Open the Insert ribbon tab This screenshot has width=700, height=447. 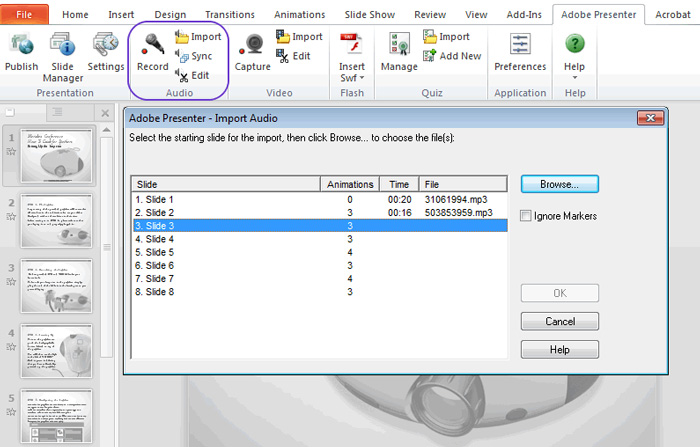click(x=121, y=14)
